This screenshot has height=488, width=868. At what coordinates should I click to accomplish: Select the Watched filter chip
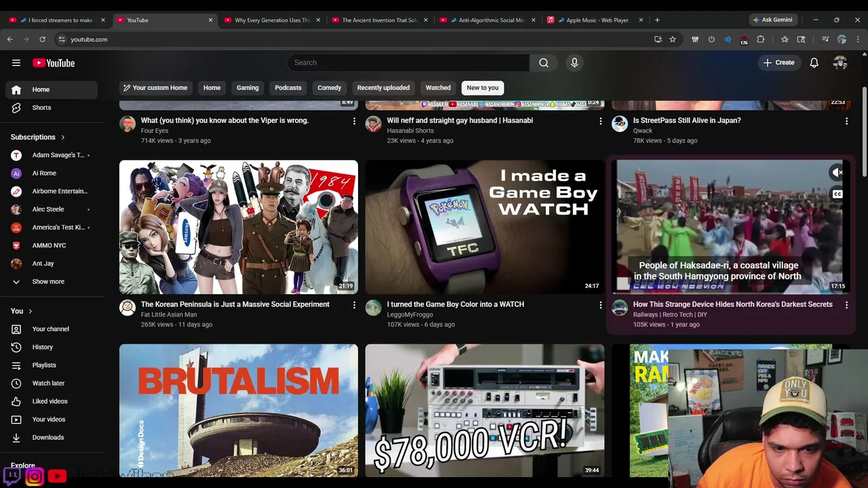438,87
